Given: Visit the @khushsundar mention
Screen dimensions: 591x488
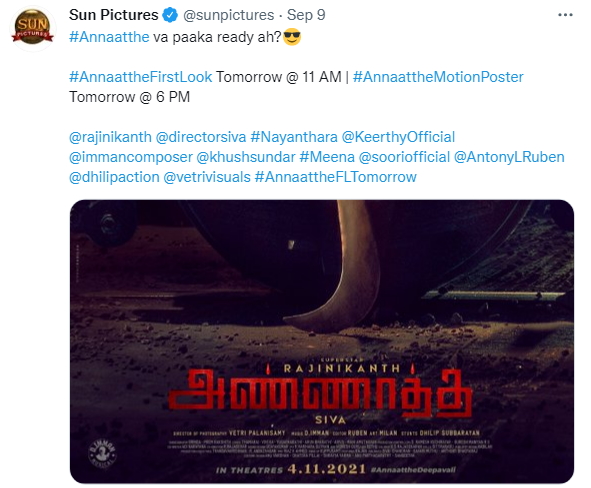Looking at the screenshot, I should coord(246,157).
